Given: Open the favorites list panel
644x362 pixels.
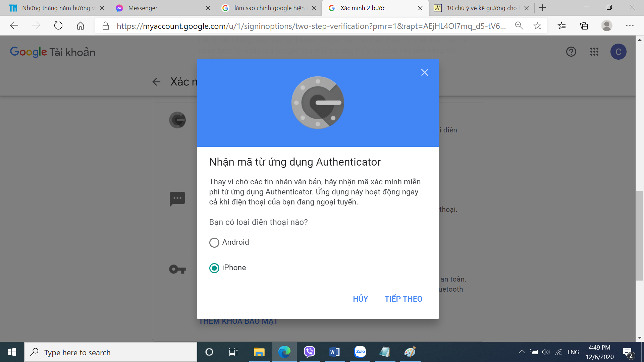Looking at the screenshot, I should (x=561, y=25).
